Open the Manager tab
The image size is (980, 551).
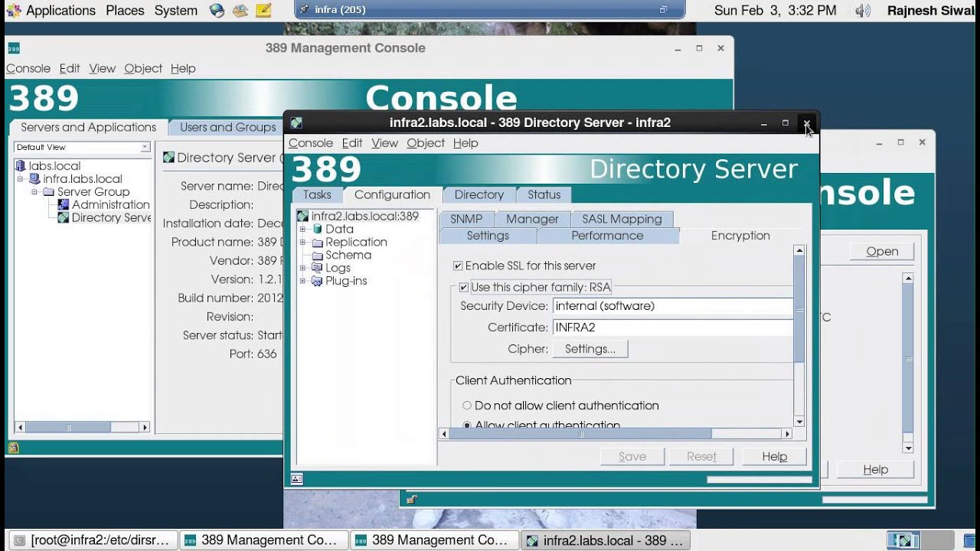[x=532, y=219]
